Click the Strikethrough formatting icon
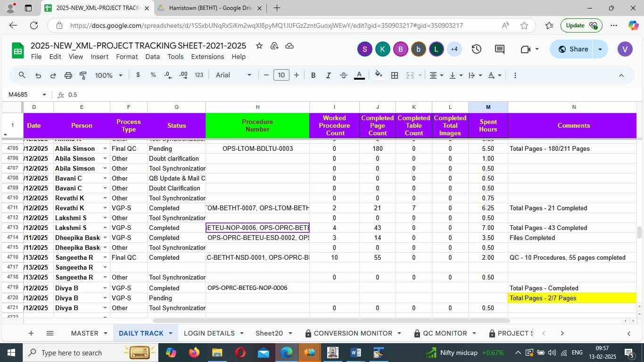Image resolution: width=644 pixels, height=362 pixels. (344, 75)
